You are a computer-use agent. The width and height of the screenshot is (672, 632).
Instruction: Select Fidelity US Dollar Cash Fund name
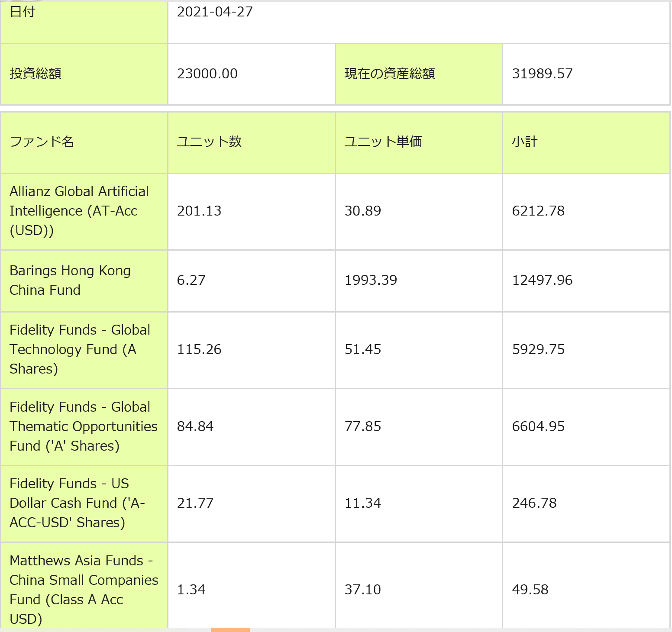(77, 503)
